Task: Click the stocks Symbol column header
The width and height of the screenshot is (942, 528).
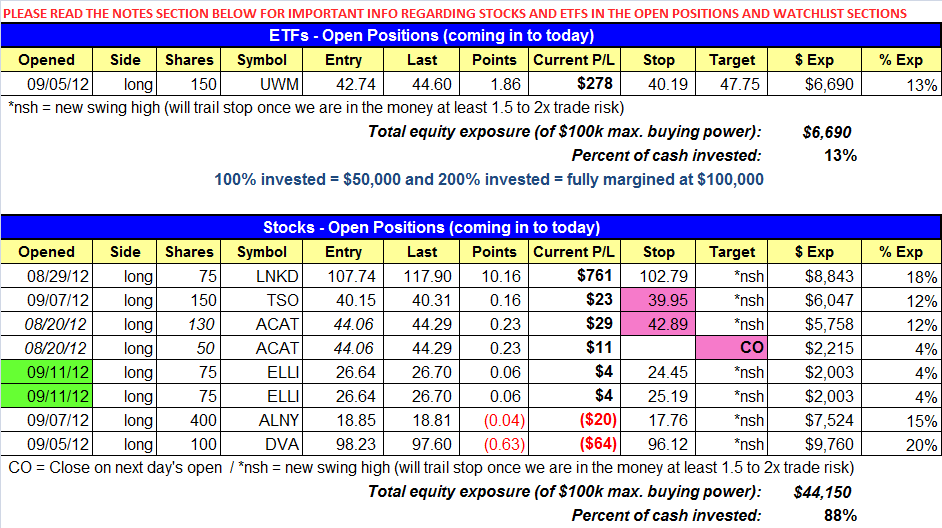Action: (x=262, y=252)
